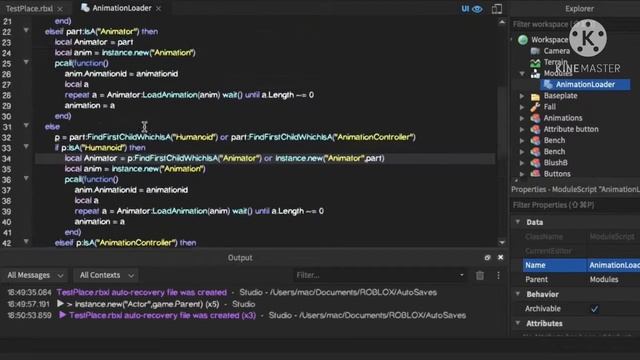Screen dimensions: 640x360
Task: Click the Filter workspace search field
Action: pyautogui.click(x=576, y=24)
